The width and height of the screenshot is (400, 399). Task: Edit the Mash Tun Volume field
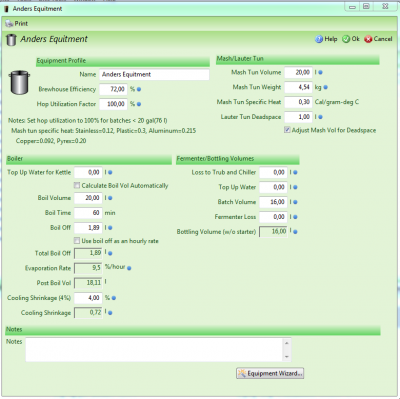point(298,72)
